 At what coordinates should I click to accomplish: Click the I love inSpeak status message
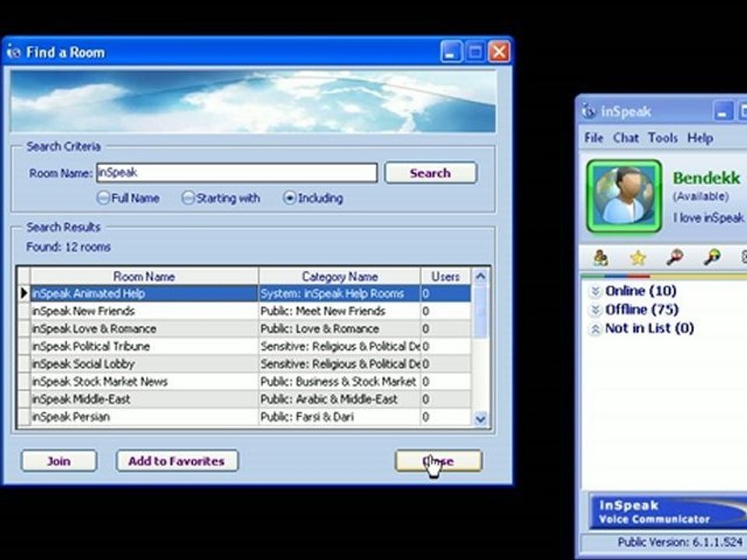(x=708, y=218)
